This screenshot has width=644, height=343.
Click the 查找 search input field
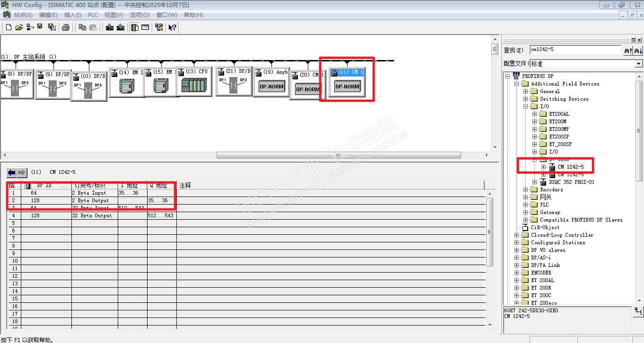click(575, 50)
